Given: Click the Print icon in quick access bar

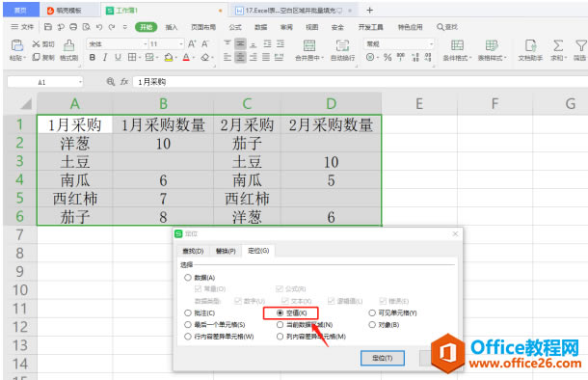Looking at the screenshot, I should coord(73,27).
